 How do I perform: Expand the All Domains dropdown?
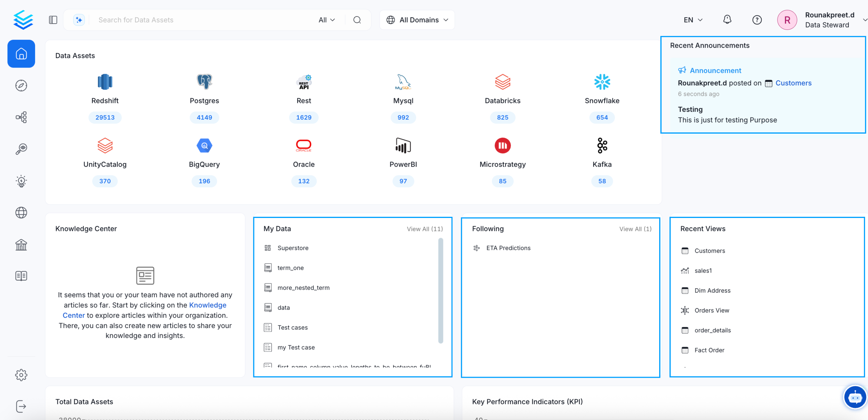[417, 20]
